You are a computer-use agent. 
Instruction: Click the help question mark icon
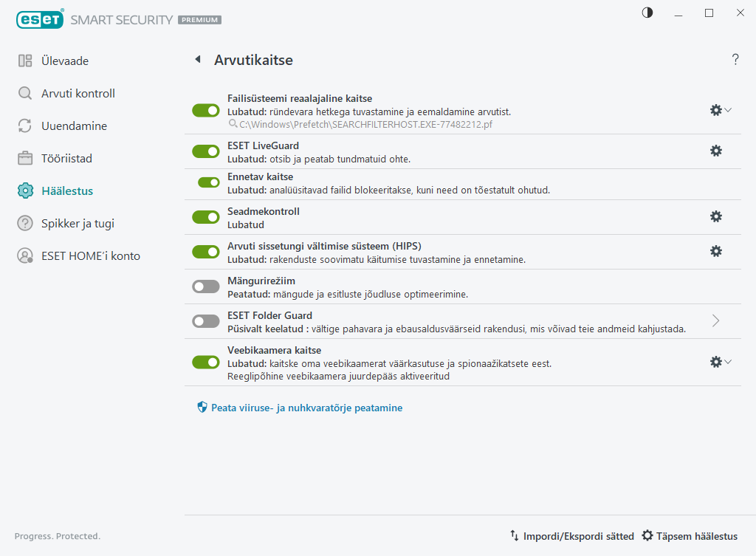[735, 60]
